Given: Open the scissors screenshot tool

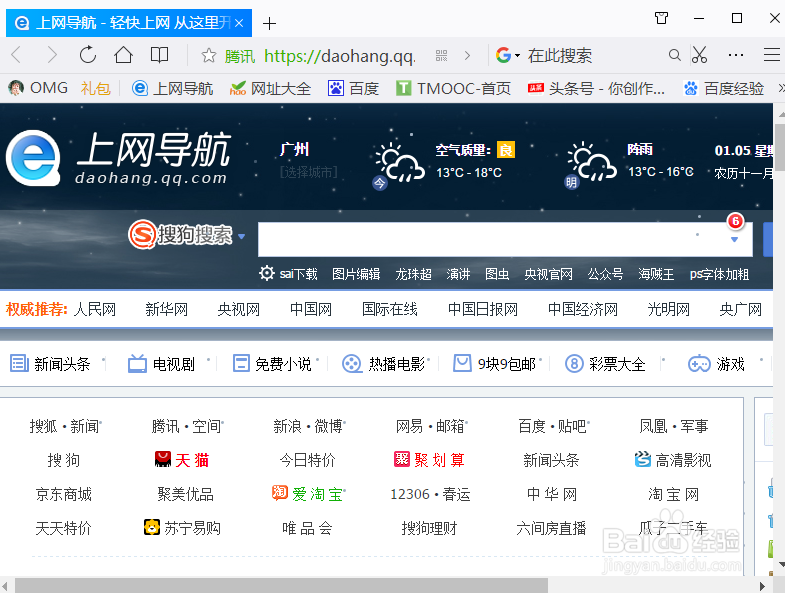Looking at the screenshot, I should click(x=699, y=55).
